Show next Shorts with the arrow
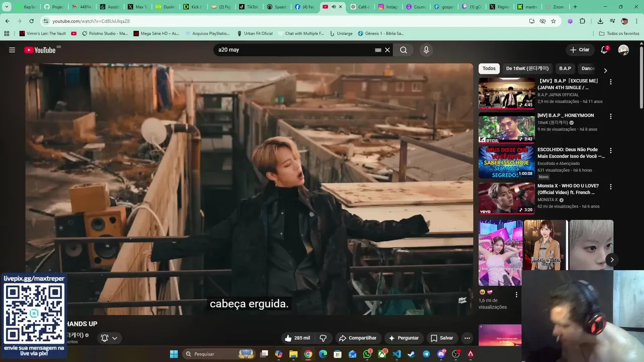The width and height of the screenshot is (644, 362). (612, 259)
